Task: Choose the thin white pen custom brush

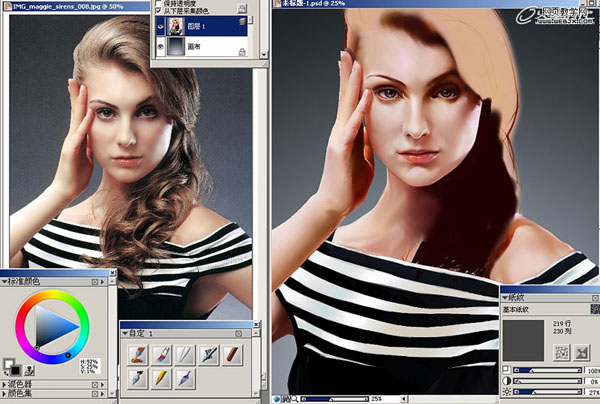Action: tap(185, 355)
